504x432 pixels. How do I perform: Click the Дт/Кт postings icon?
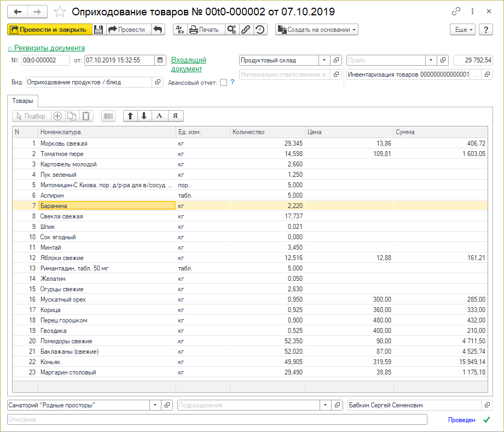pyautogui.click(x=180, y=30)
